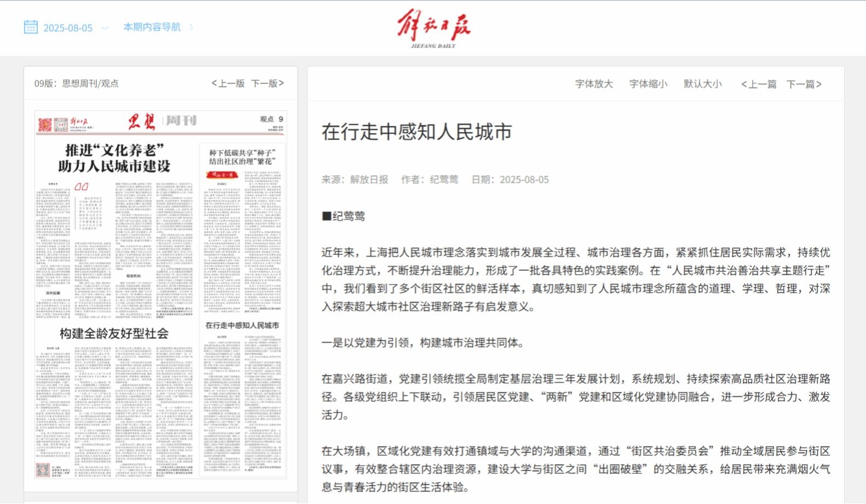The width and height of the screenshot is (866, 504).
Task: Open next article via 下一篇>
Action: (804, 84)
